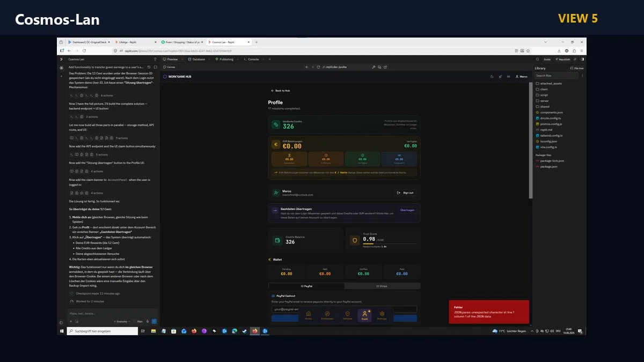Image resolution: width=644 pixels, height=362 pixels.
Task: Reload the Replit preview pane
Action: click(318, 67)
